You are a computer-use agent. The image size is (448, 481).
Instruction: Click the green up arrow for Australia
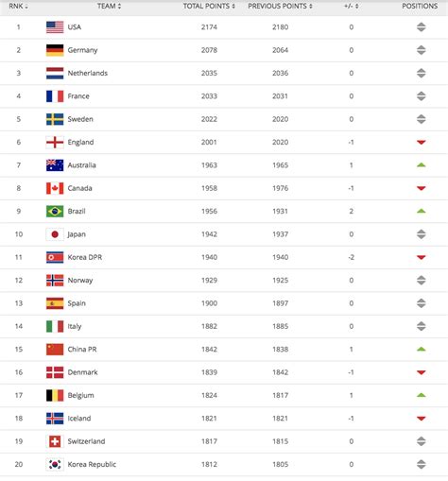tap(422, 165)
